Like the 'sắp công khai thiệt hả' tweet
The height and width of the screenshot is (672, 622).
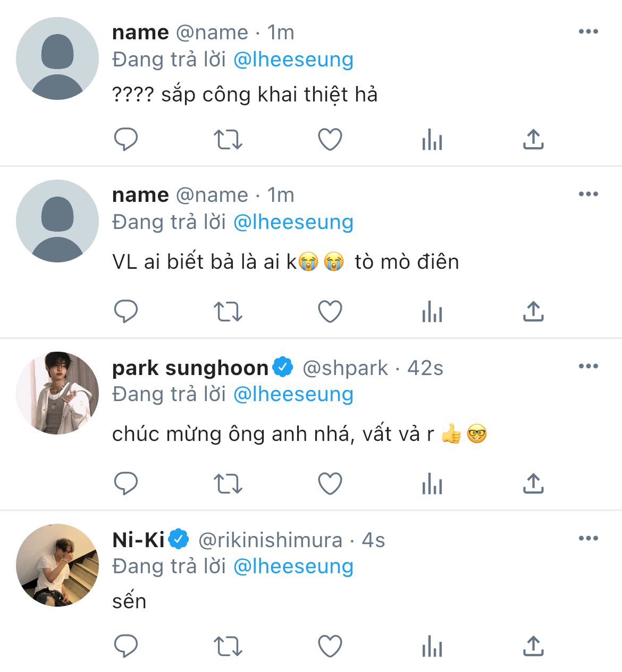pos(330,140)
